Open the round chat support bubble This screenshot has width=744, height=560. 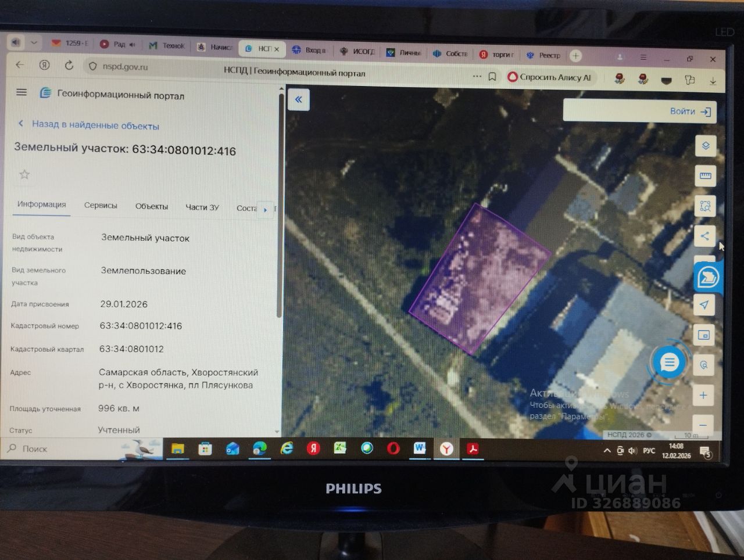point(669,363)
